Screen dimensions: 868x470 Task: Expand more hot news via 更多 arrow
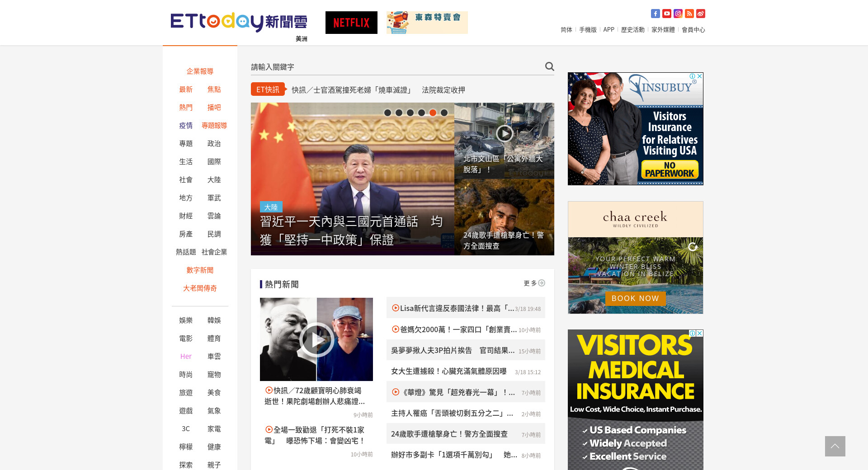point(541,283)
